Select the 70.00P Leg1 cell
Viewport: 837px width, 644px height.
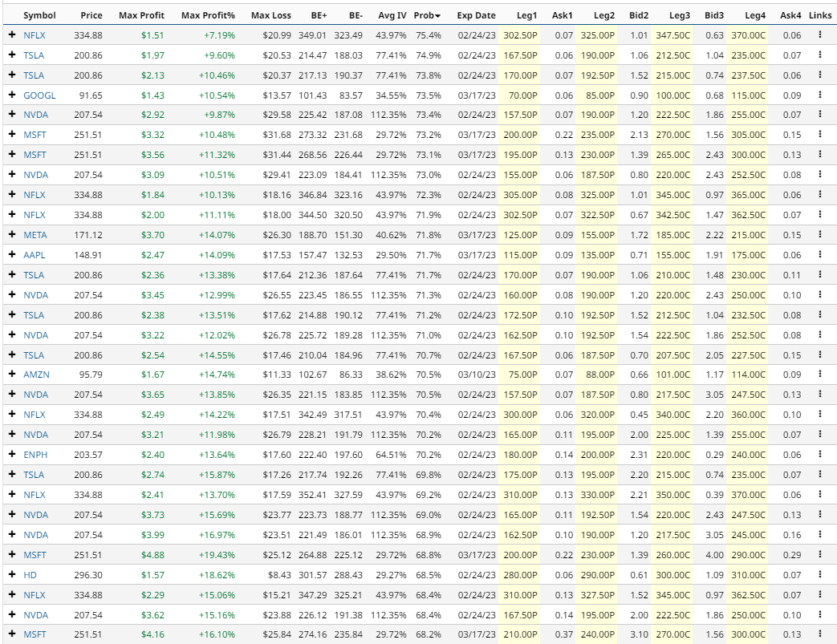pos(518,95)
